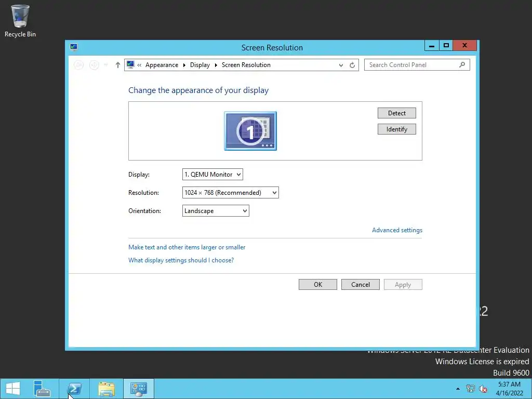This screenshot has height=399, width=532.
Task: Click the Forward navigation arrow
Action: click(x=94, y=65)
